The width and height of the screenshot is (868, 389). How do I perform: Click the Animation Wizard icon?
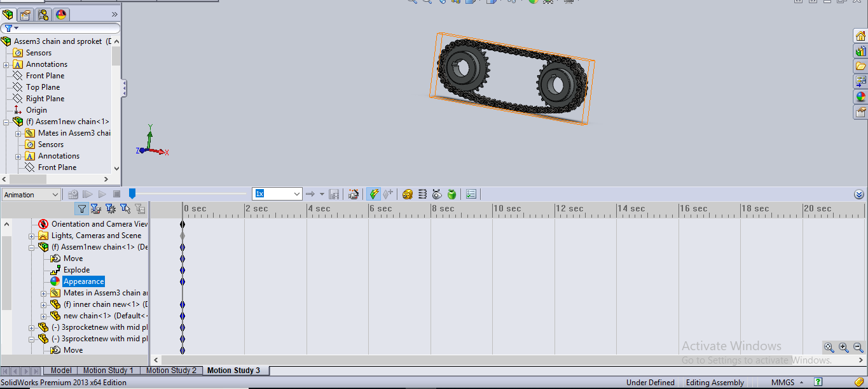click(x=354, y=194)
